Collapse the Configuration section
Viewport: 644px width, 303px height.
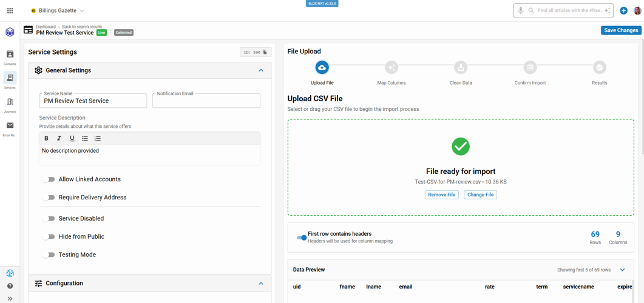tap(261, 283)
